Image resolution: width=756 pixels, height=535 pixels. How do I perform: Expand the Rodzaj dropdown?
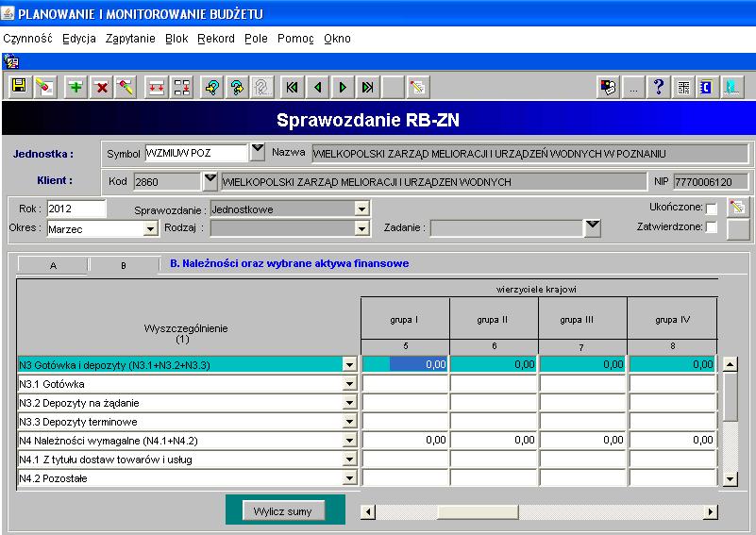(x=361, y=228)
